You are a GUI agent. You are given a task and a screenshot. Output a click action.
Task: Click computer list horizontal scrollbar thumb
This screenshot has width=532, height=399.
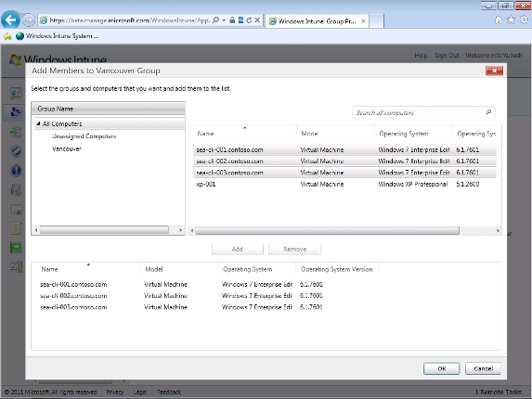click(x=327, y=231)
